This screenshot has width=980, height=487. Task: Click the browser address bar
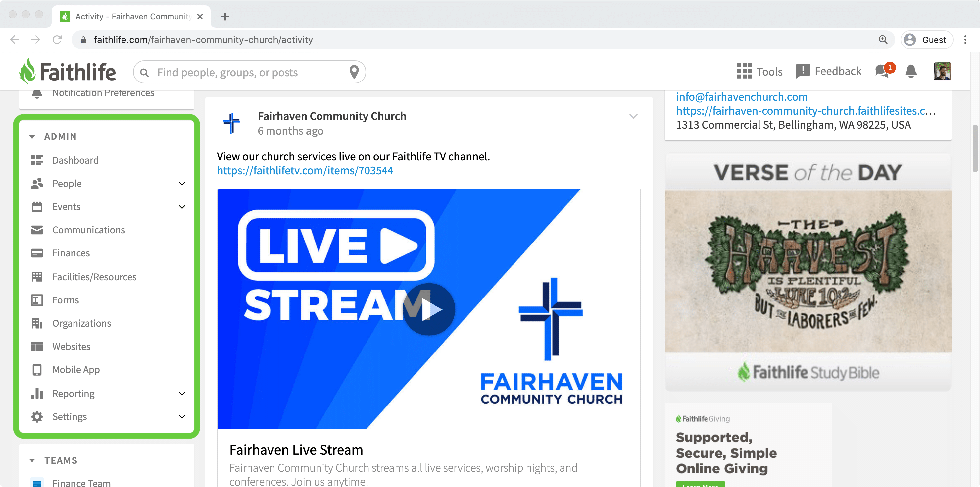(x=483, y=40)
